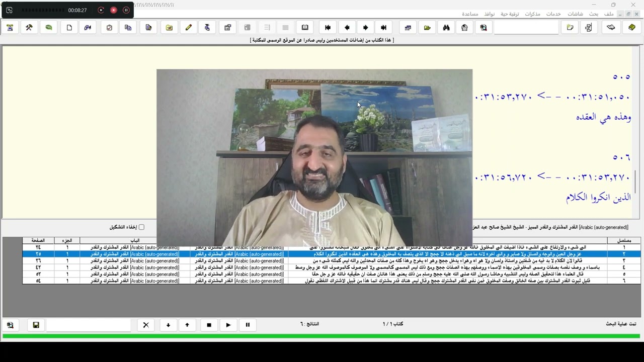Click the author portrait icon

coord(464,28)
